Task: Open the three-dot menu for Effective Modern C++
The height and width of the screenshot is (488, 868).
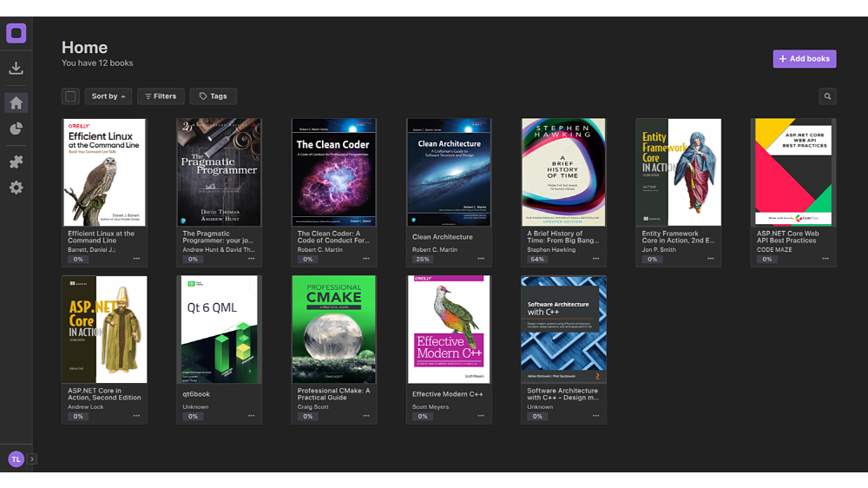Action: click(x=481, y=416)
